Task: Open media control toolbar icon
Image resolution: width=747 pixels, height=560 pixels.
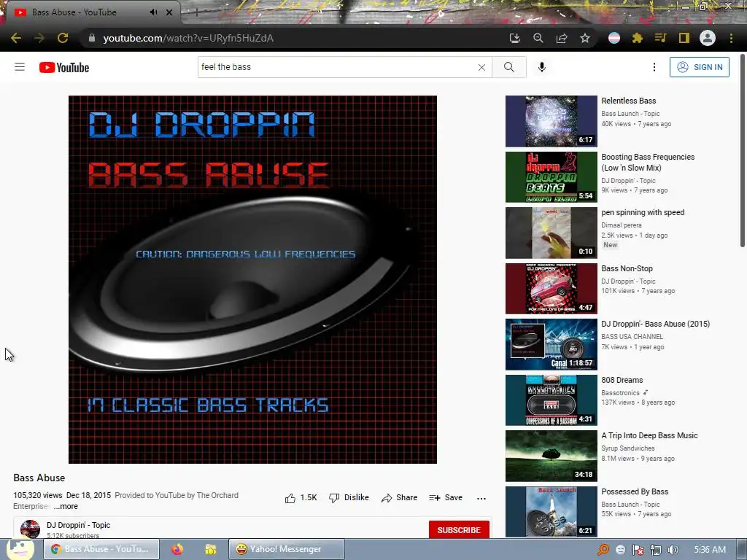Action: tap(661, 38)
